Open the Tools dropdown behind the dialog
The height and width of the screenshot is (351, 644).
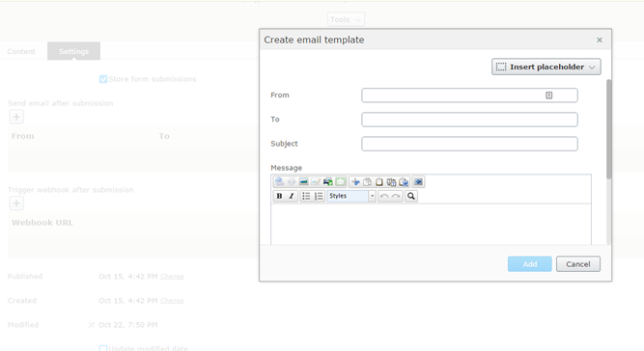click(x=346, y=19)
